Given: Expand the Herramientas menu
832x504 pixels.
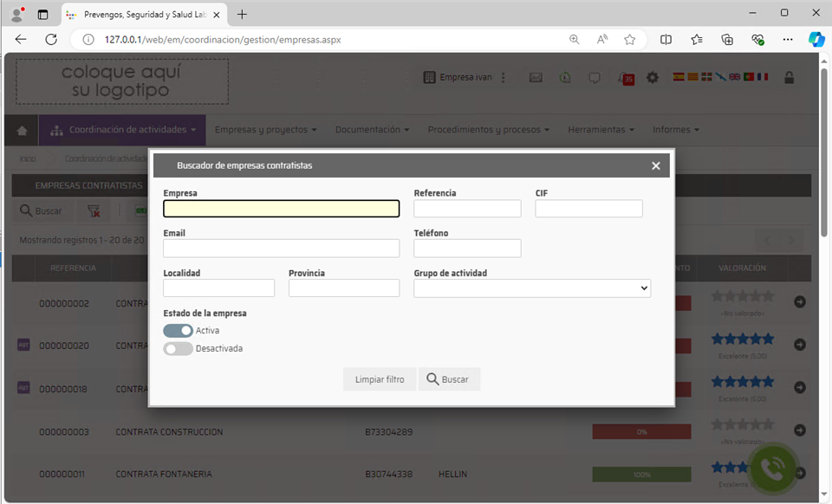Looking at the screenshot, I should 601,130.
